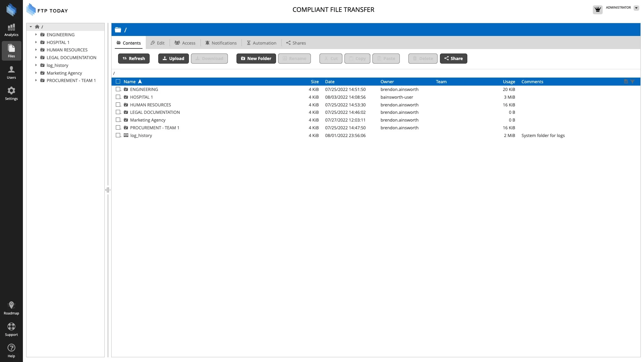Toggle the select-all checkbox in header
This screenshot has width=644, height=362.
tap(118, 81)
